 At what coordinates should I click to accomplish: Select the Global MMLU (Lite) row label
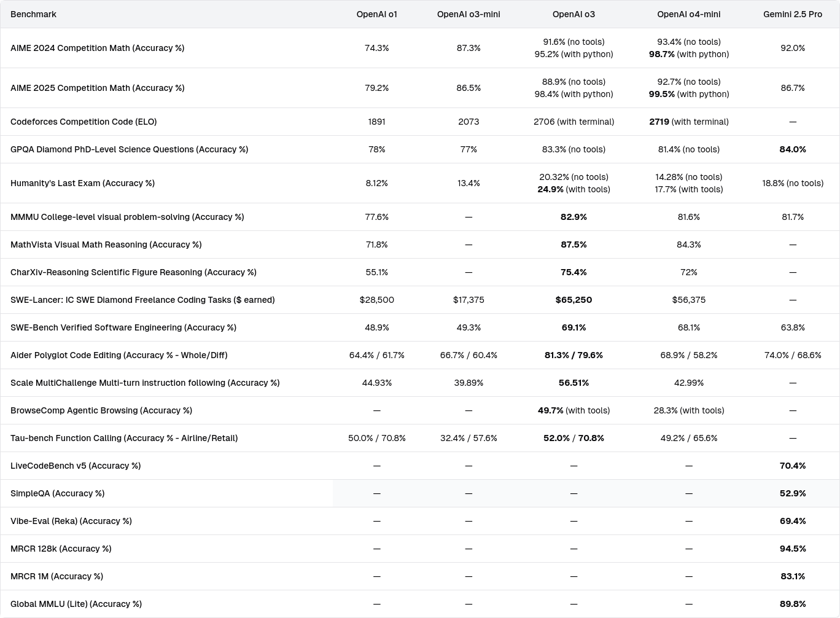[76, 604]
